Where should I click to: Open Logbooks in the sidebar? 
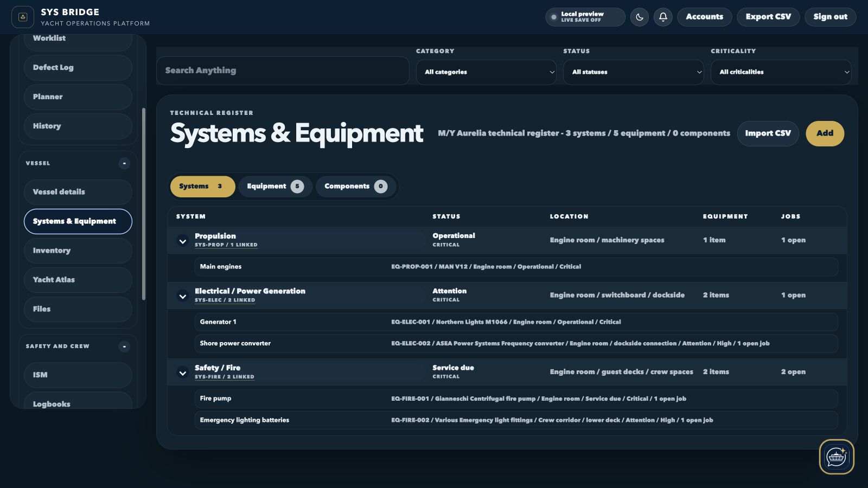78,401
